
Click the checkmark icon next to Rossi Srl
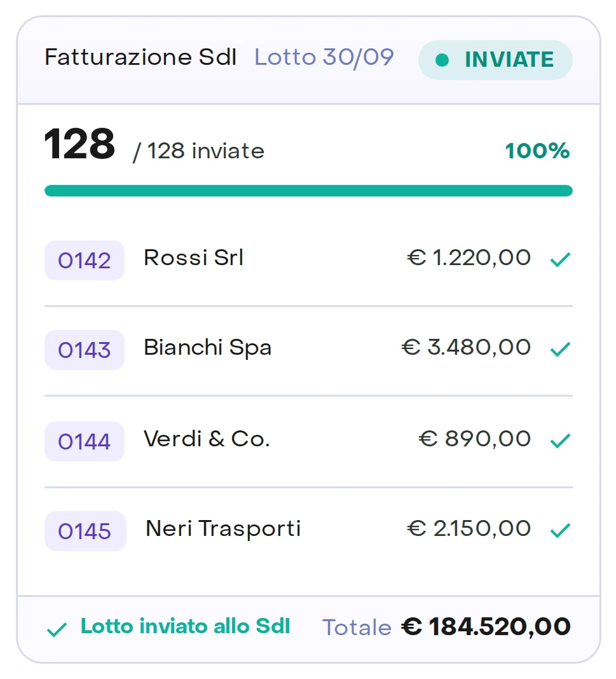560,260
